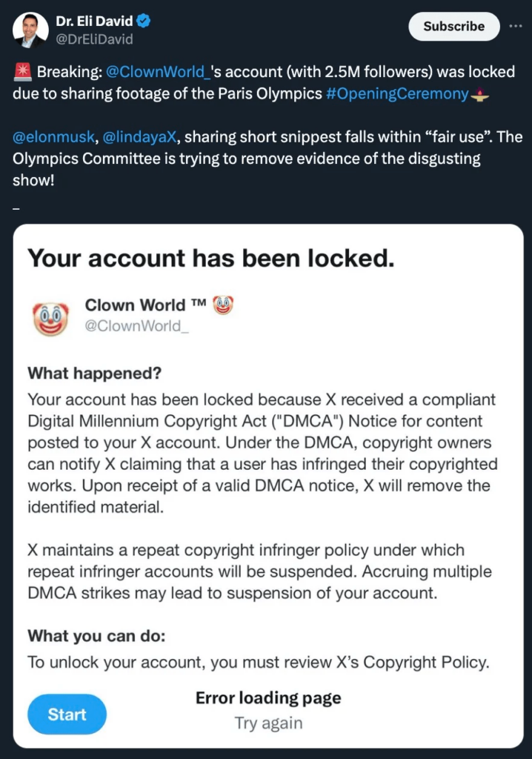Open the @lindayaX mention
532x759 pixels.
pos(139,137)
